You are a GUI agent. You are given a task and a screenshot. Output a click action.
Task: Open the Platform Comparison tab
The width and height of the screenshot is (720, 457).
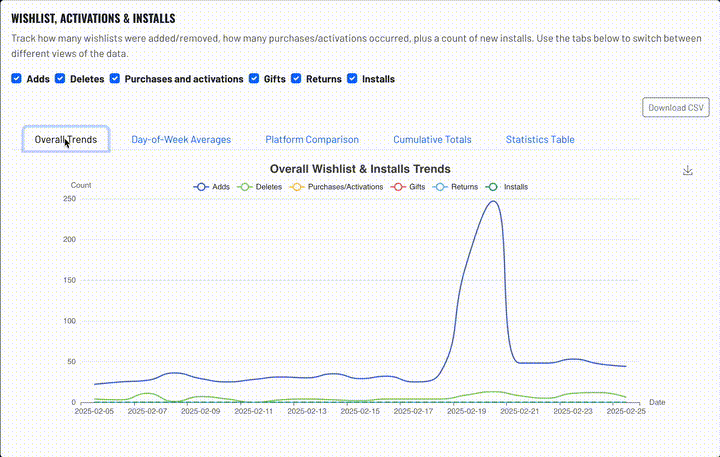click(312, 140)
